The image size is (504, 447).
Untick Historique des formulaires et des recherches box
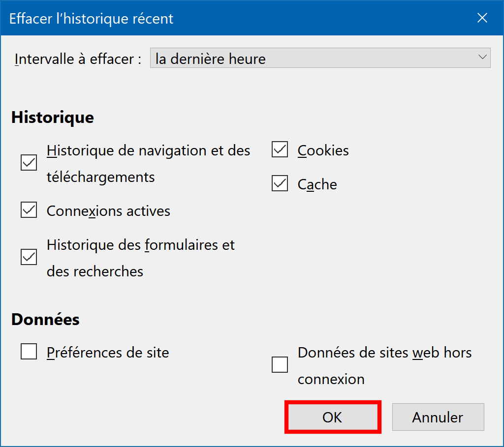click(x=29, y=257)
